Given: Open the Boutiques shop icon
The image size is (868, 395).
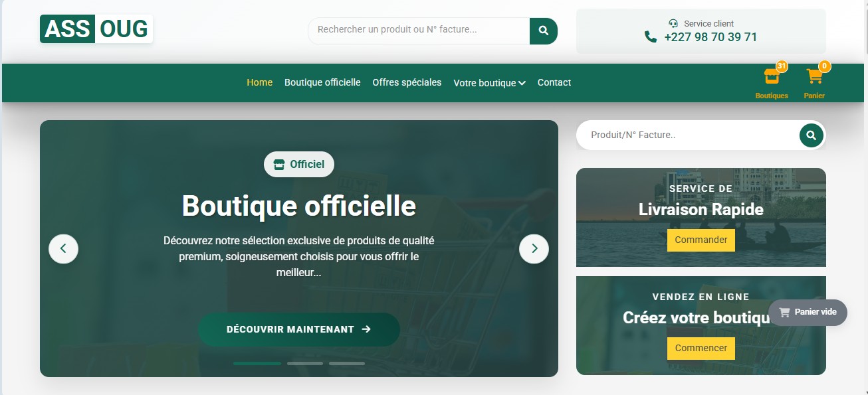Looking at the screenshot, I should pyautogui.click(x=772, y=77).
